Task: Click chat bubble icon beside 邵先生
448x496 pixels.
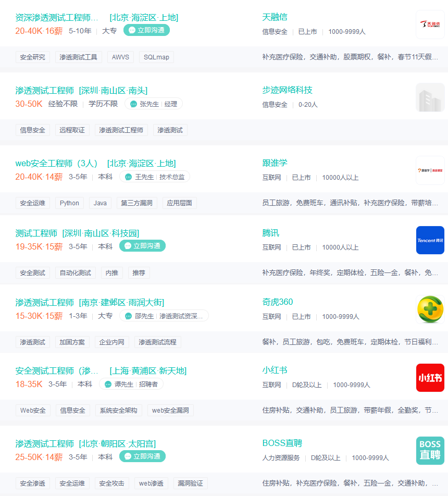Action: (x=128, y=316)
